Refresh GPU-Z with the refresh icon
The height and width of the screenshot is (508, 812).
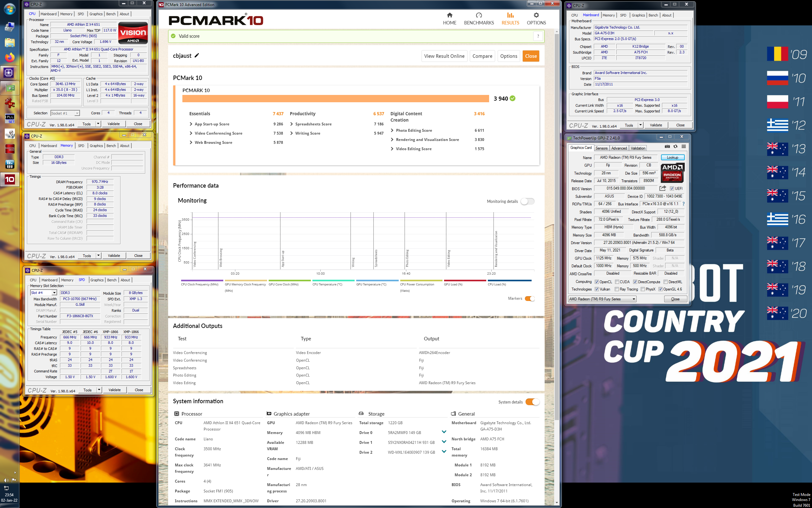click(675, 146)
